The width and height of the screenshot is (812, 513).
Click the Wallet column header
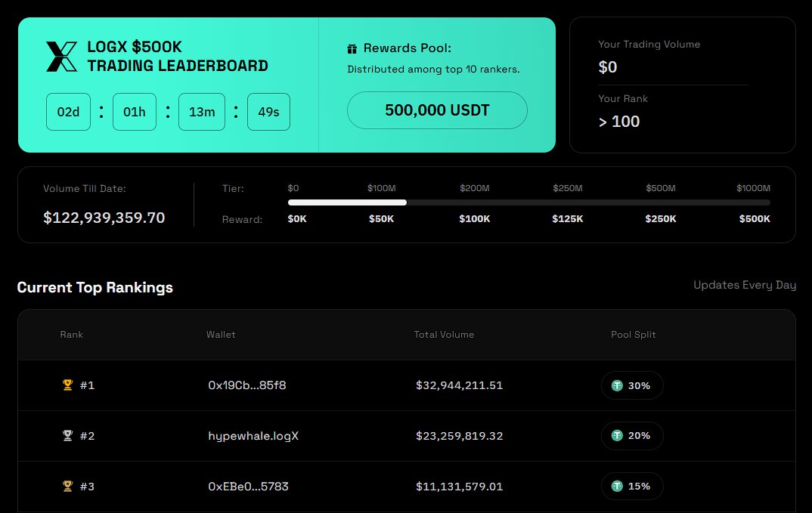coord(221,335)
